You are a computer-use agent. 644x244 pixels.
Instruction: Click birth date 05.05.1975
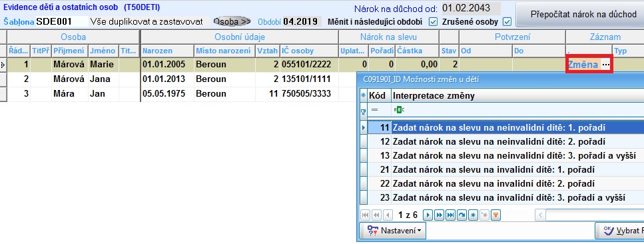[x=167, y=93]
